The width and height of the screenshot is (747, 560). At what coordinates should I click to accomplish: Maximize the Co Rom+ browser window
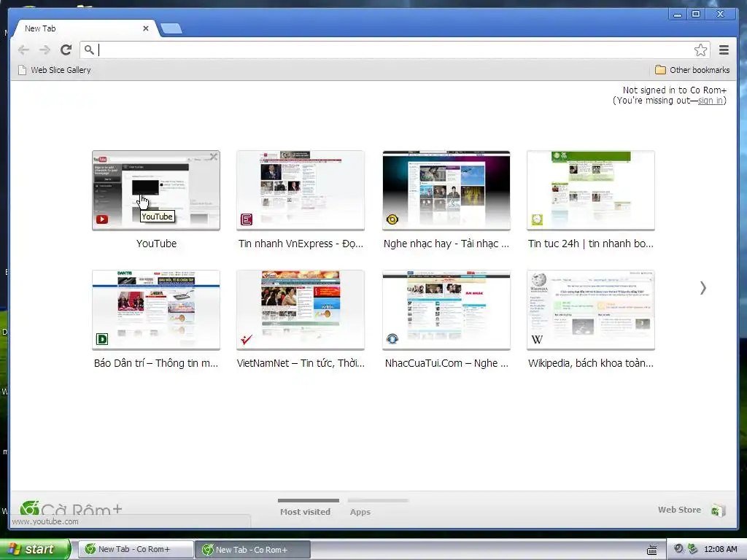(x=696, y=15)
